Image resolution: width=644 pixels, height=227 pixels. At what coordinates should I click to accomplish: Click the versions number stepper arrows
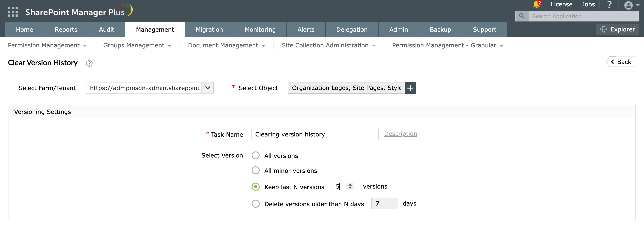[x=350, y=186]
